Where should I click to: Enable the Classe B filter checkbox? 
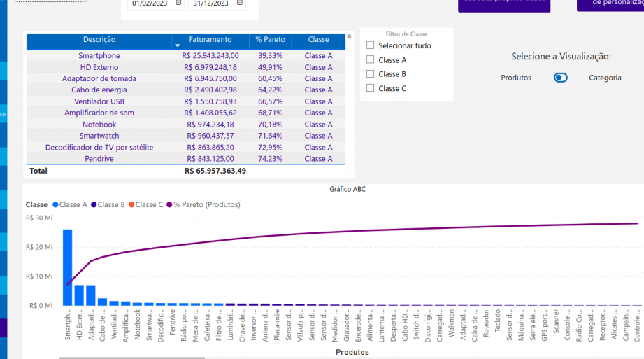coord(370,74)
